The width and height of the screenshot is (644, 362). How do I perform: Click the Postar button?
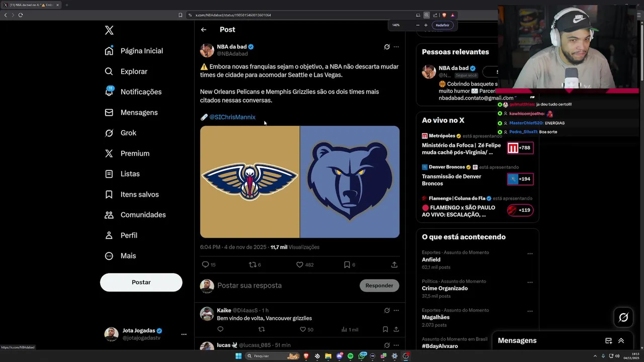[141, 282]
